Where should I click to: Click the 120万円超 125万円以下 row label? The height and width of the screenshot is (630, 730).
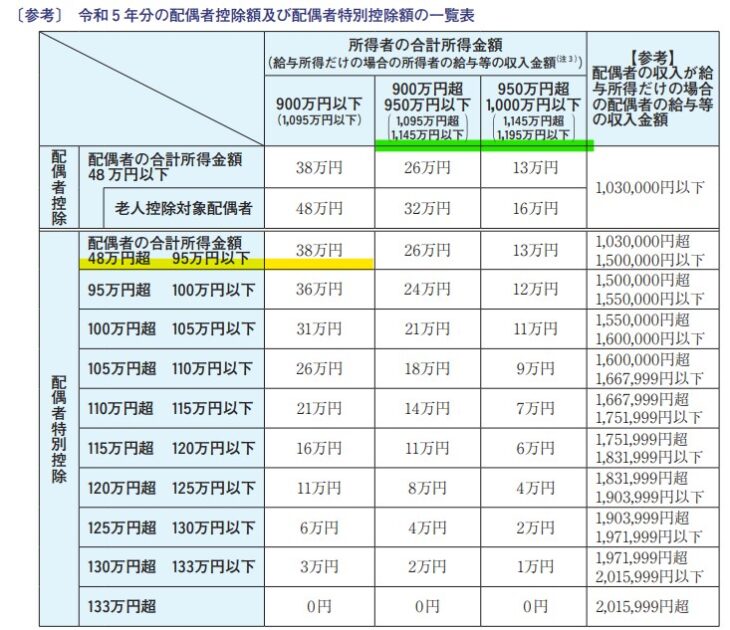(171, 488)
